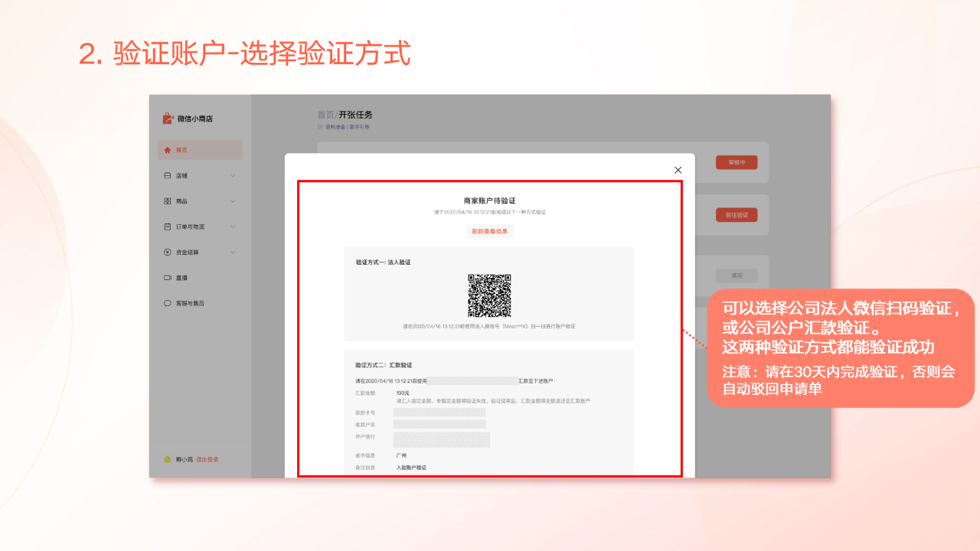This screenshot has height=551, width=980.
Task: Open the 客服与售后 sidebar menu item
Action: tap(200, 303)
